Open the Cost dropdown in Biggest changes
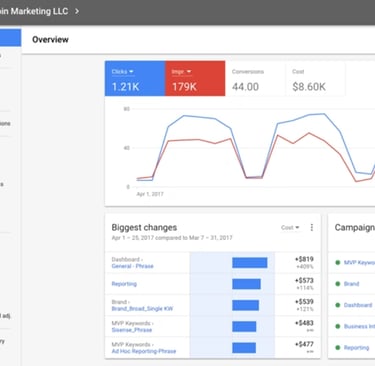This screenshot has width=375, height=366. tap(290, 228)
